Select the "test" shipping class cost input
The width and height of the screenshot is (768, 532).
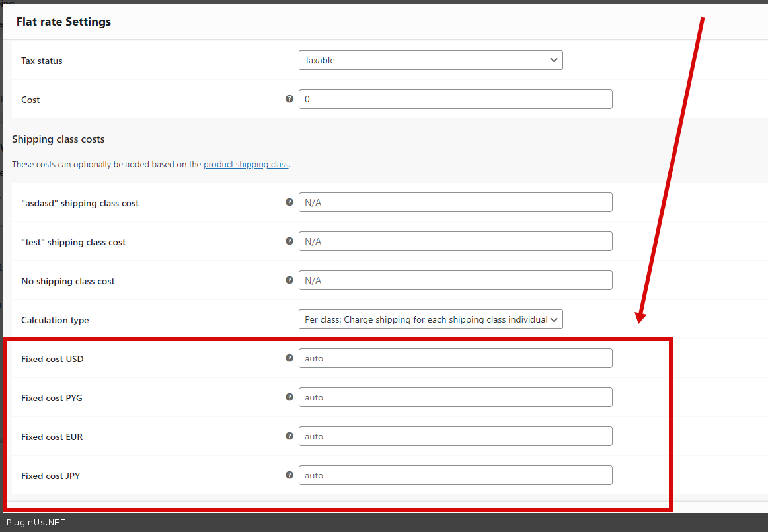[455, 241]
